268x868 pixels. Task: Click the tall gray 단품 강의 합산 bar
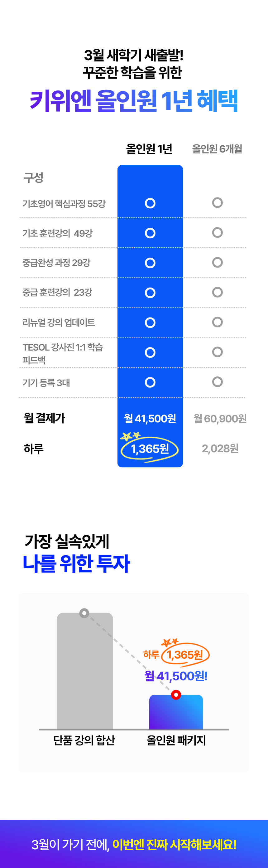coord(85,671)
